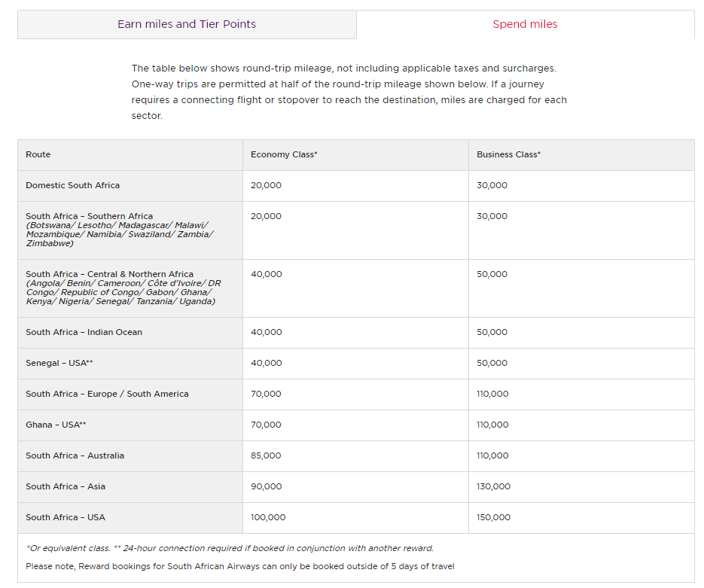This screenshot has height=588, width=704.
Task: Click the South Africa – USA route cell
Action: 66,517
